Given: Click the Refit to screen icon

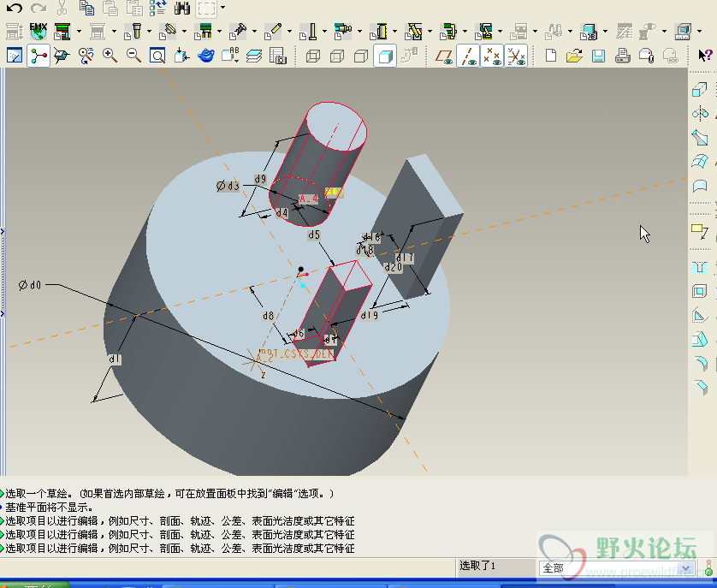Looking at the screenshot, I should click(x=157, y=56).
